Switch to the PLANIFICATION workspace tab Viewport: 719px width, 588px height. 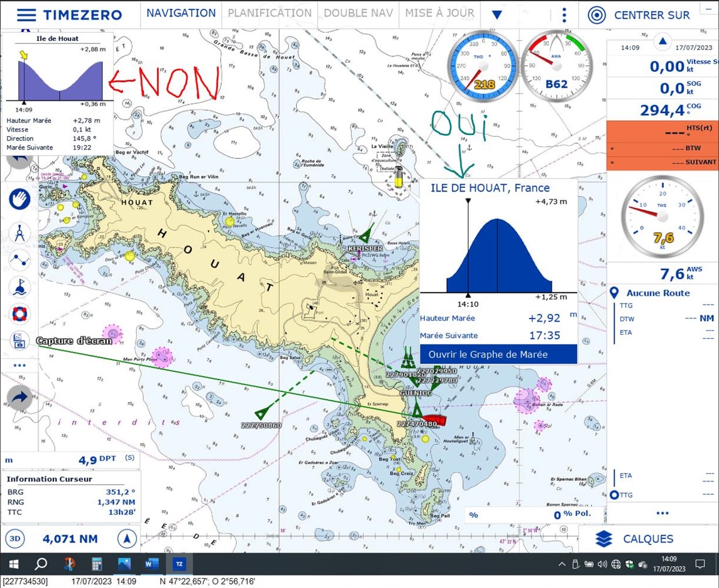[270, 13]
